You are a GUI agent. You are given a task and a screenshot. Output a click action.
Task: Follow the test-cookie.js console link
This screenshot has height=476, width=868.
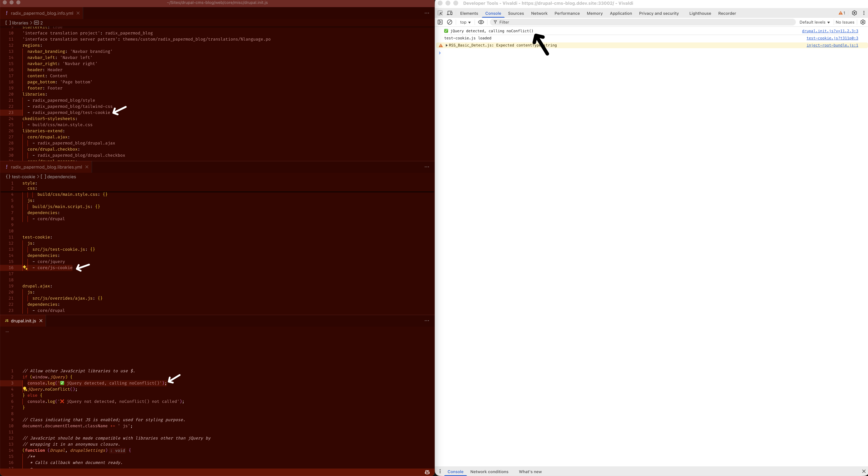click(x=832, y=38)
